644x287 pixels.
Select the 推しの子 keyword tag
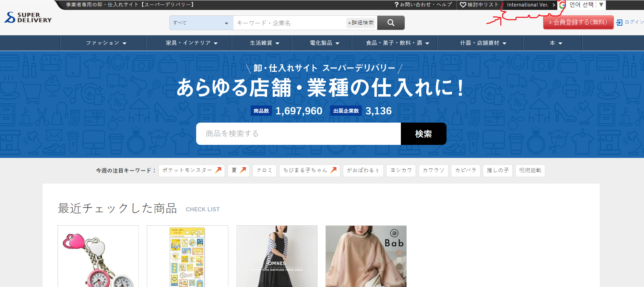pos(498,171)
